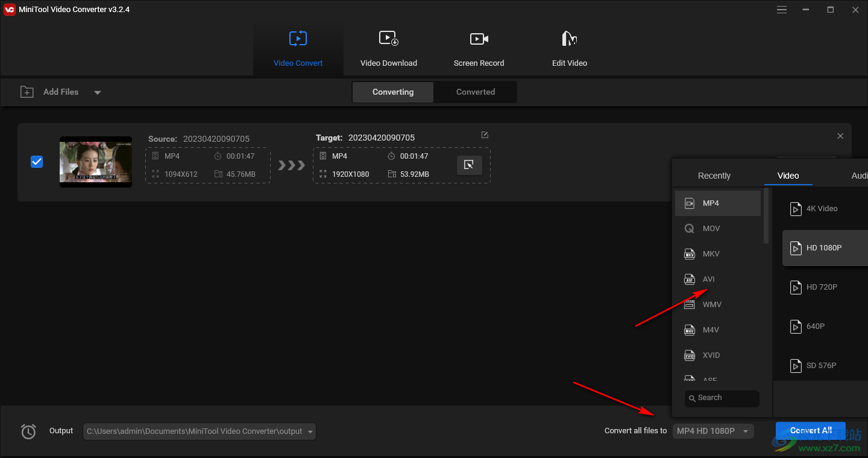Click the Convert All button
Screen dimensions: 868x458
coord(811,431)
